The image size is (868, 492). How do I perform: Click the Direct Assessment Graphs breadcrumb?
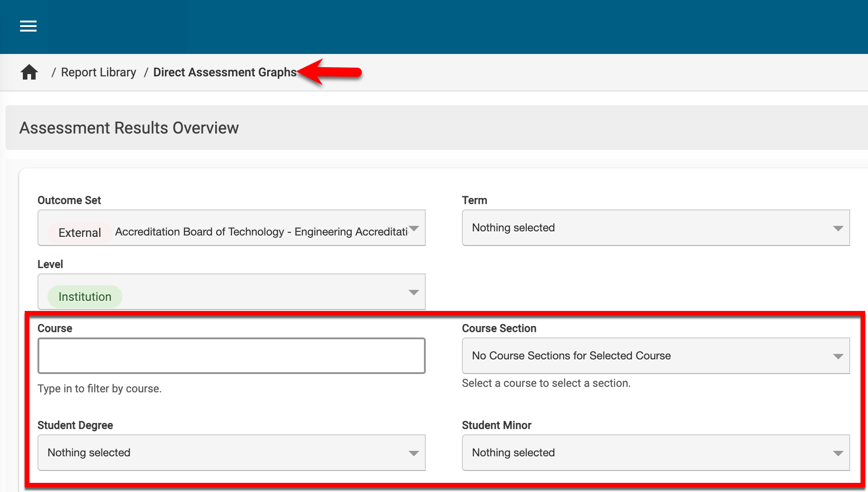(225, 72)
